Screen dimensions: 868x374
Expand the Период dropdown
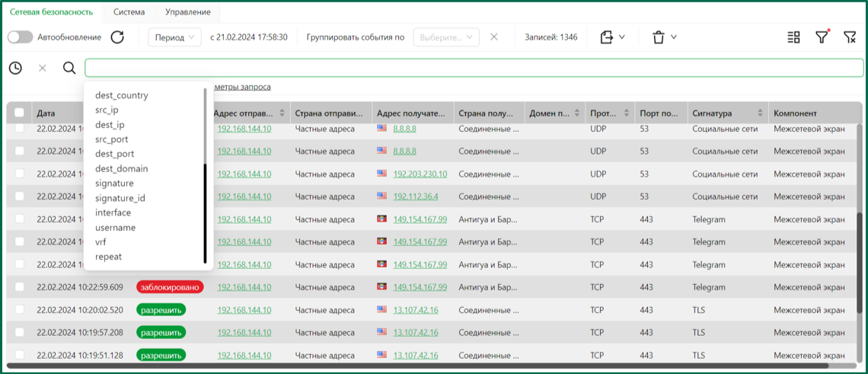tap(174, 37)
